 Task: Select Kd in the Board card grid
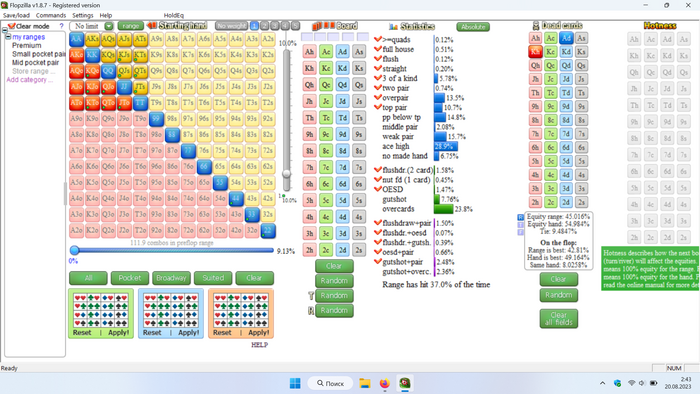[342, 68]
